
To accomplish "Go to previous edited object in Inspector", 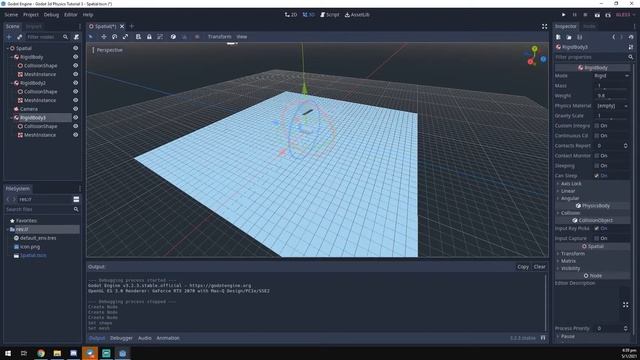I will tap(613, 37).
